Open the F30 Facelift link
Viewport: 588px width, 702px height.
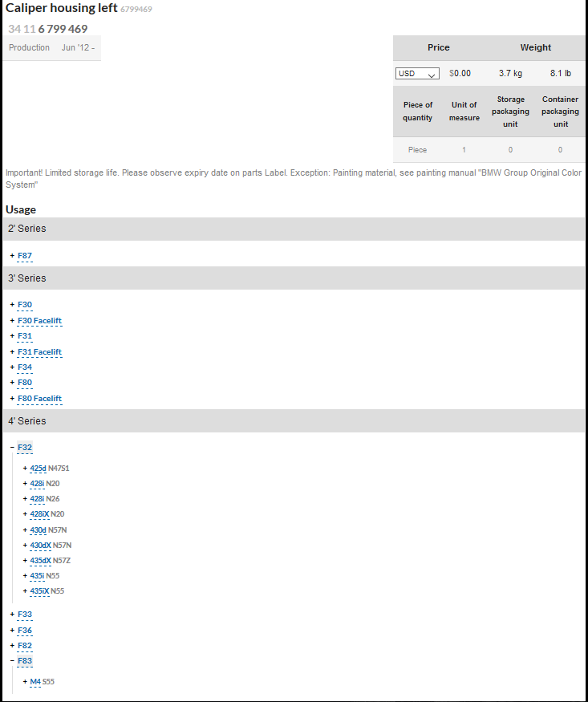(x=39, y=321)
